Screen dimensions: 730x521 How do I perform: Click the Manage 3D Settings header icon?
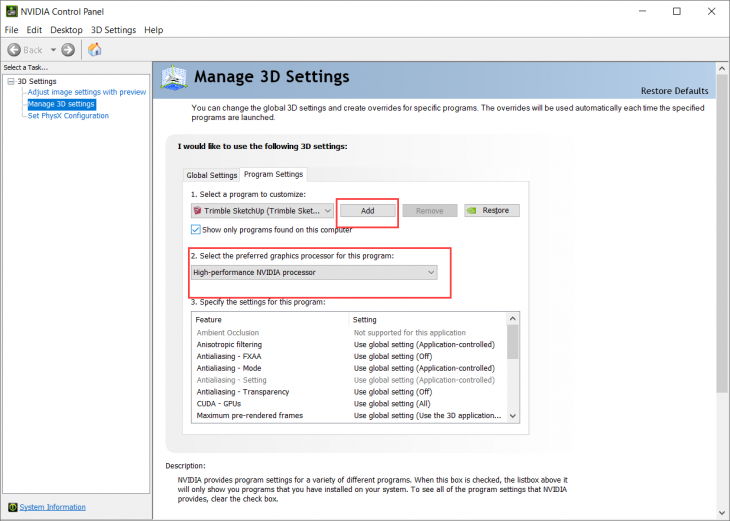(174, 78)
